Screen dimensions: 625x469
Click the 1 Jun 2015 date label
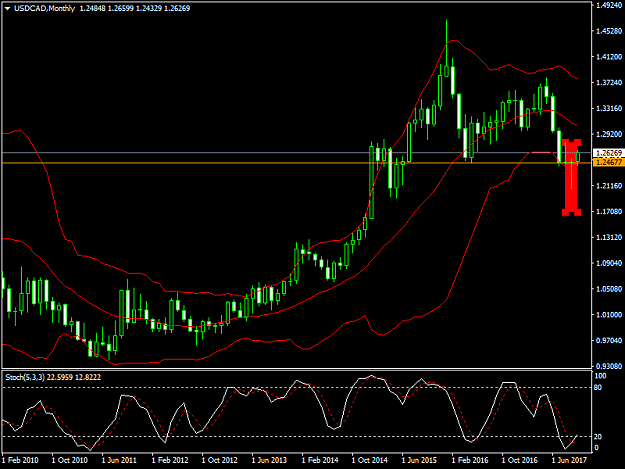point(419,460)
